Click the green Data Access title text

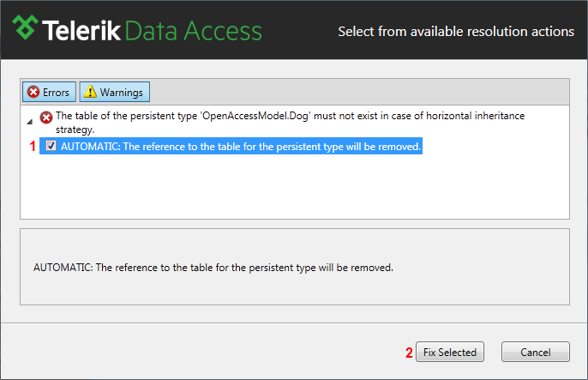(x=194, y=30)
